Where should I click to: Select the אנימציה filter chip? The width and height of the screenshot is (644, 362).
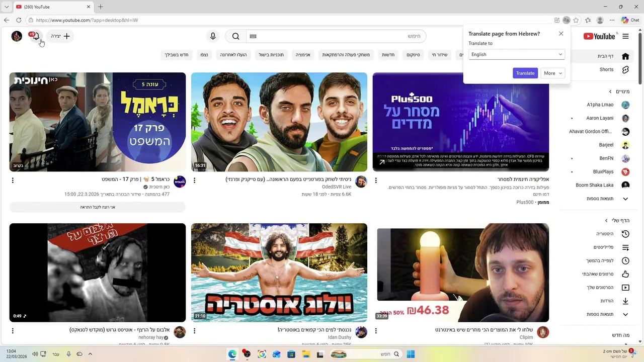point(303,54)
